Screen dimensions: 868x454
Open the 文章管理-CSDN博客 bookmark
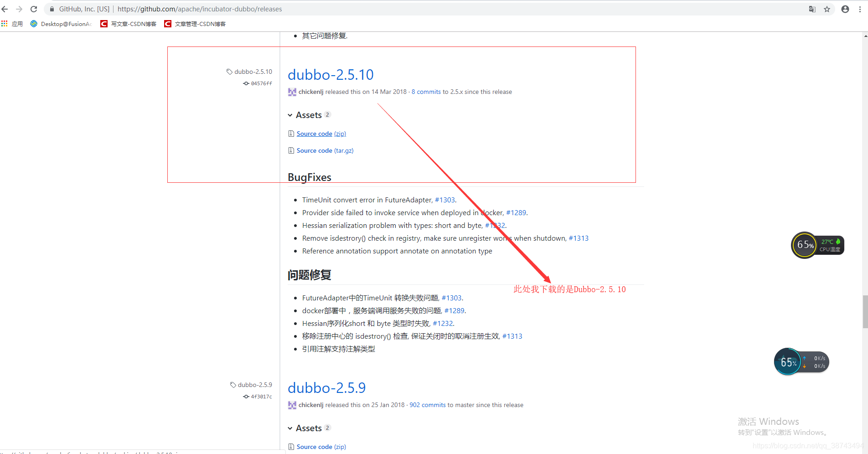coord(195,24)
